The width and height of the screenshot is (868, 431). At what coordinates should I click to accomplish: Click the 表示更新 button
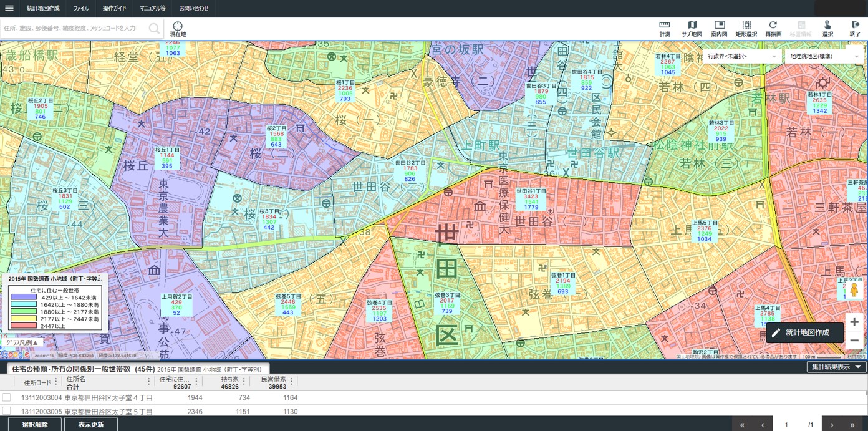[91, 425]
